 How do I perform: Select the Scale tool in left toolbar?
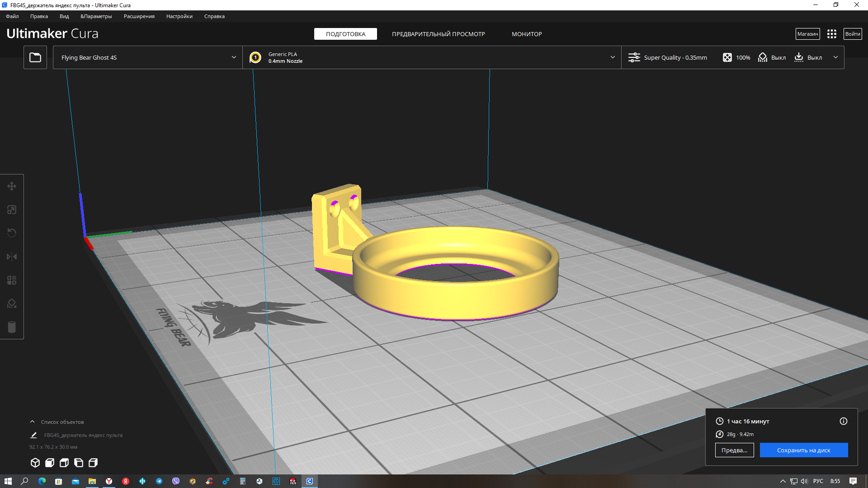point(12,210)
